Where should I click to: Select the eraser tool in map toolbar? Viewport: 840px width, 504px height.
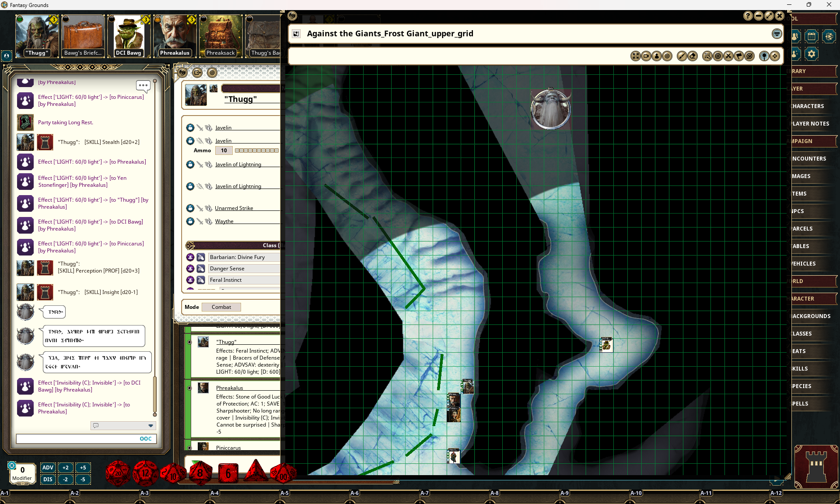693,56
